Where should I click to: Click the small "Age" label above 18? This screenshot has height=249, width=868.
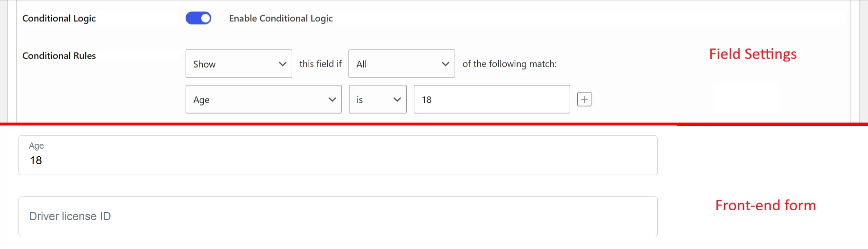[x=36, y=146]
